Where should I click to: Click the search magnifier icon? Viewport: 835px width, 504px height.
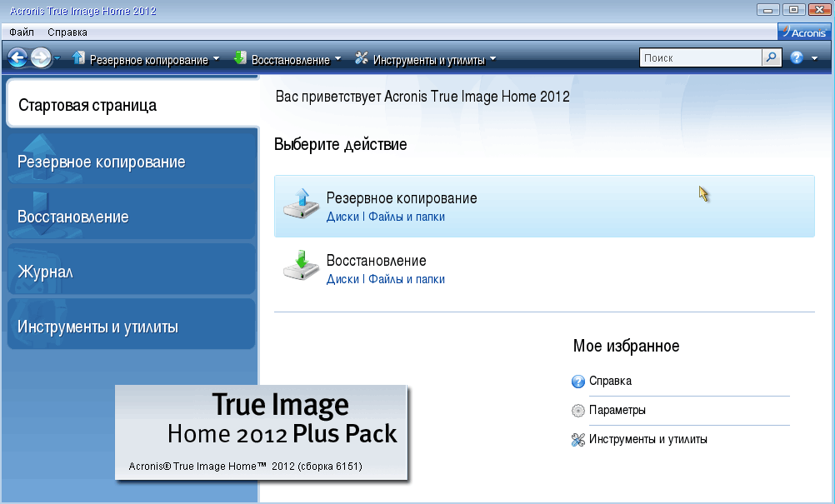pos(772,58)
